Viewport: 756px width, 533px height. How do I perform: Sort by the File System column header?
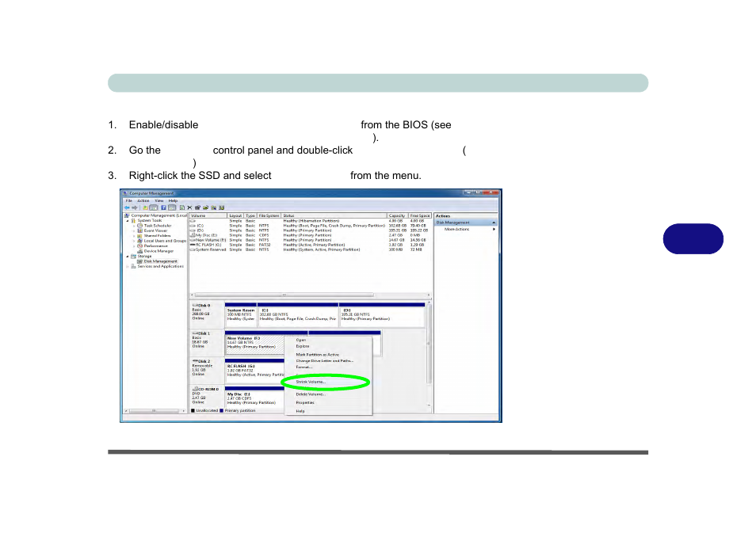(x=269, y=216)
